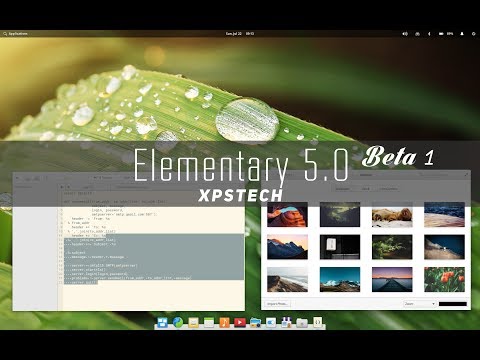
Task: Select the red canyon wallpaper thumbnail
Action: tap(287, 214)
